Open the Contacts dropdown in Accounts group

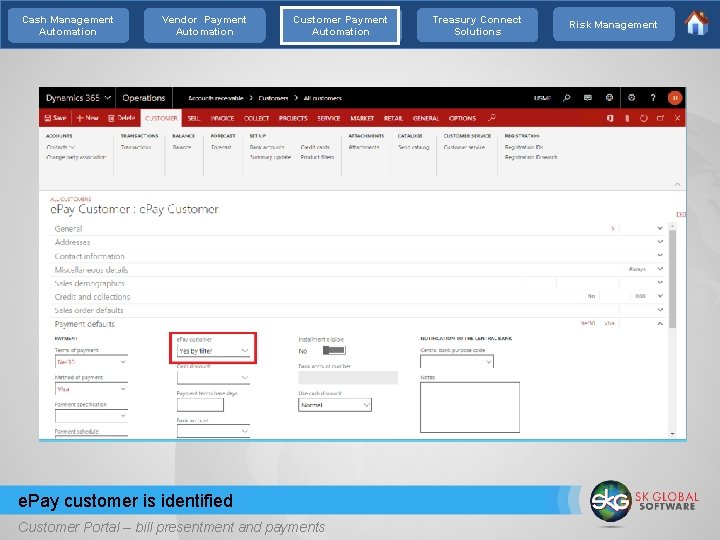click(x=60, y=147)
